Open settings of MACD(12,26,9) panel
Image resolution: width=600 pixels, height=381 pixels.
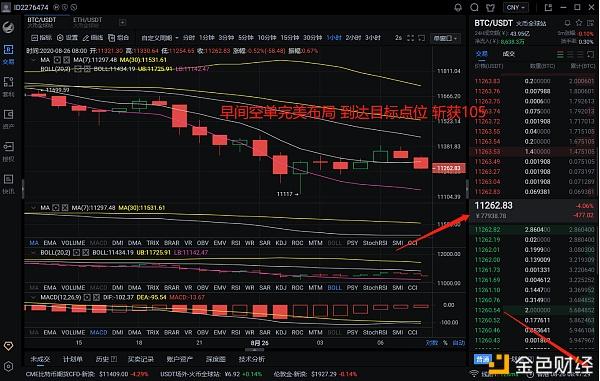coord(87,297)
